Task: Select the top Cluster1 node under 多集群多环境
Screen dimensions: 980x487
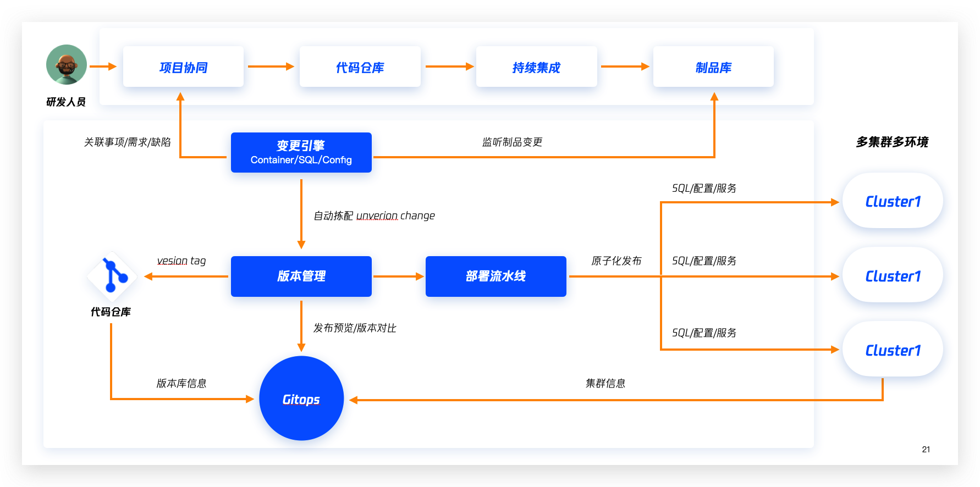Action: pyautogui.click(x=893, y=201)
